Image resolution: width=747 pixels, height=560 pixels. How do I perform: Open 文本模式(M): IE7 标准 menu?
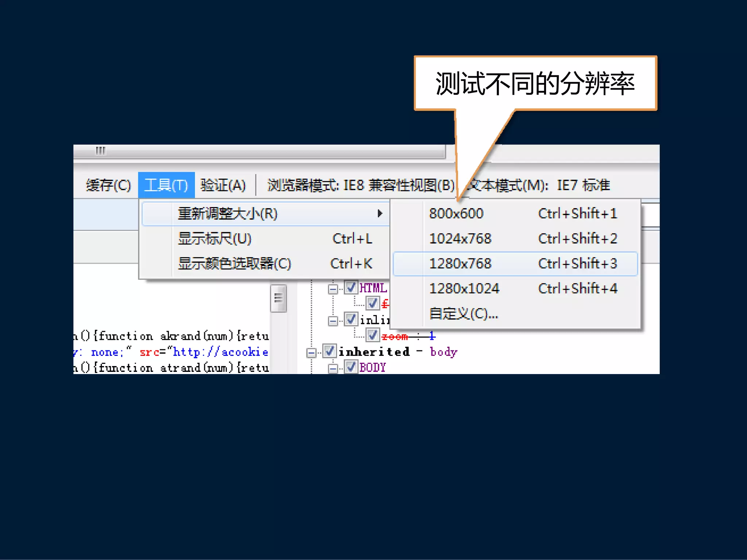(x=539, y=185)
